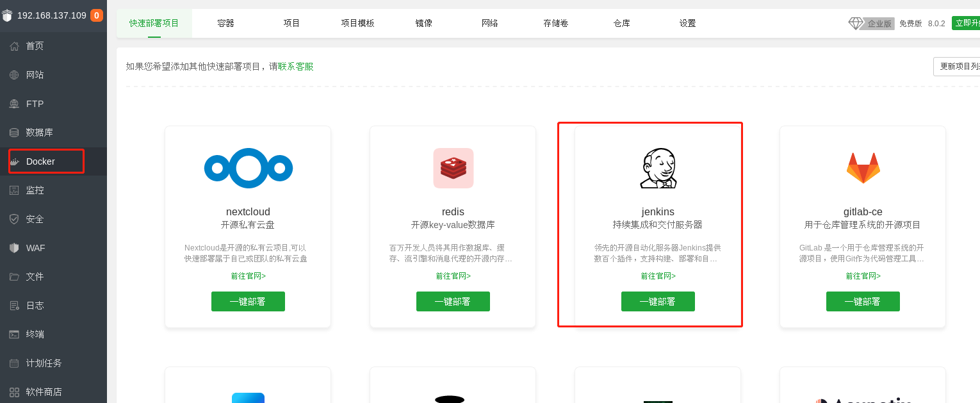The image size is (980, 403).
Task: Click the log icon beside 日志
Action: 14,306
